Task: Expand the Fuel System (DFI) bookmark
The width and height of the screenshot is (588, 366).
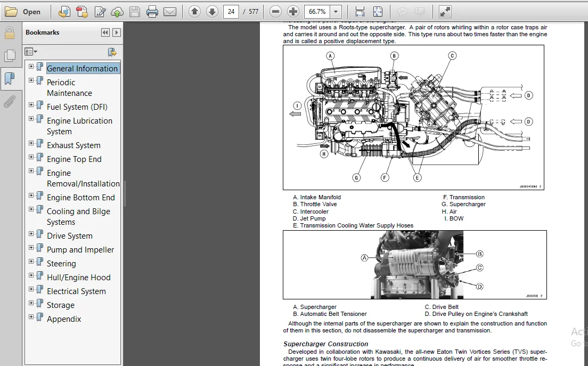Action: (31, 104)
